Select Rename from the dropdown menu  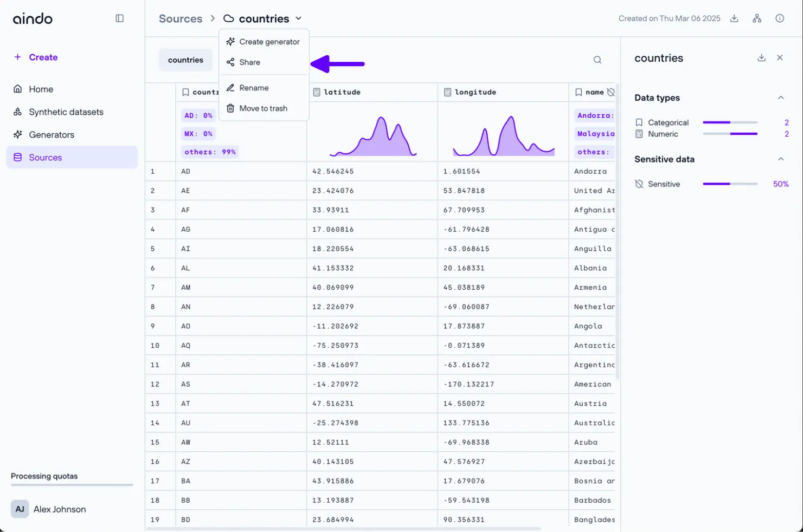[x=254, y=88]
